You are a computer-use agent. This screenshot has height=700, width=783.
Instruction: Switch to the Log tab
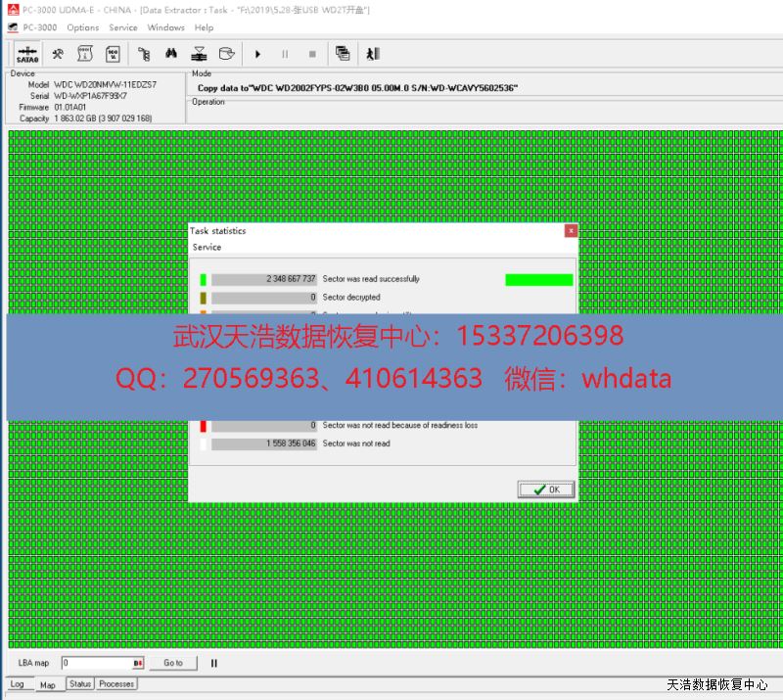[17, 684]
